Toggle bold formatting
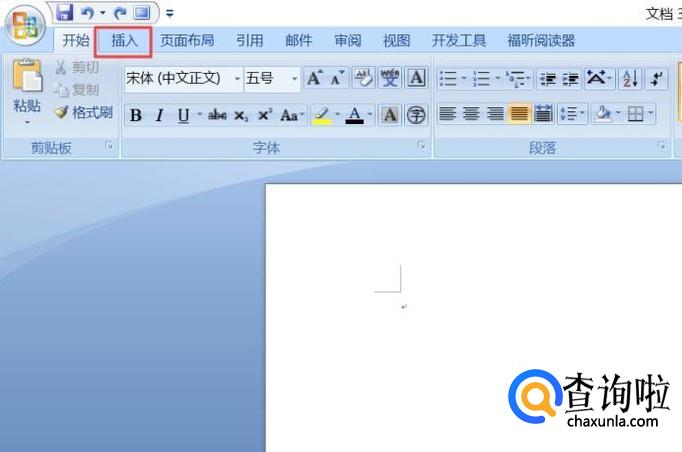Screen dimensions: 682x452 (x=136, y=115)
